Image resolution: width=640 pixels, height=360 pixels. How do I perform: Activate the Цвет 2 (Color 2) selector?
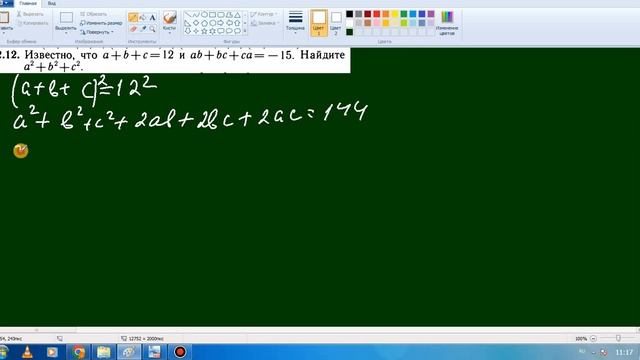point(336,23)
